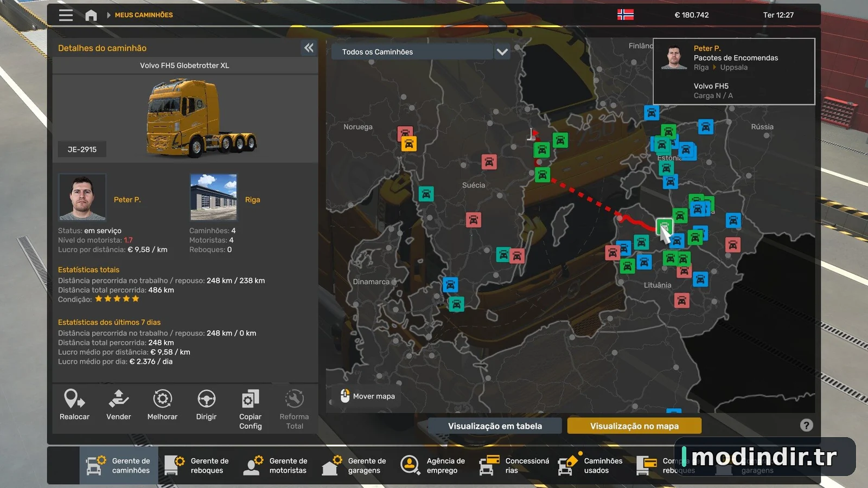Image resolution: width=868 pixels, height=488 pixels.
Task: Go to the home screen icon
Action: coord(91,15)
